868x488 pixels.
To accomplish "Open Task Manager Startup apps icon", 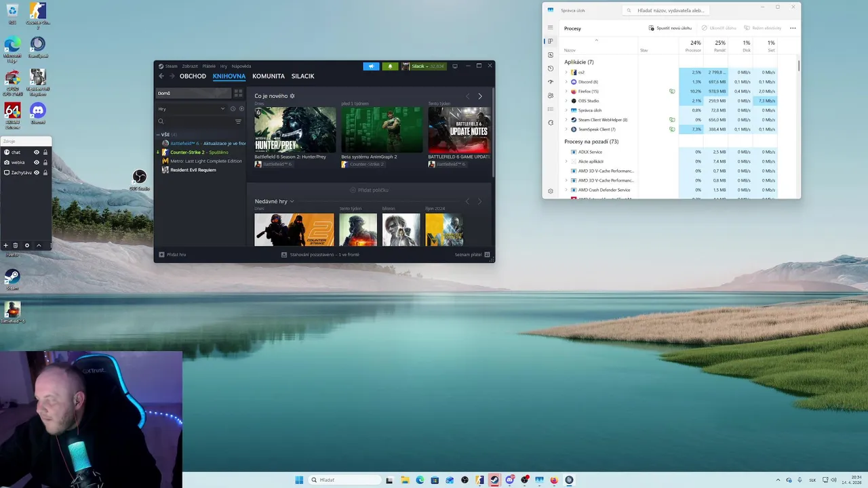I will (x=550, y=82).
